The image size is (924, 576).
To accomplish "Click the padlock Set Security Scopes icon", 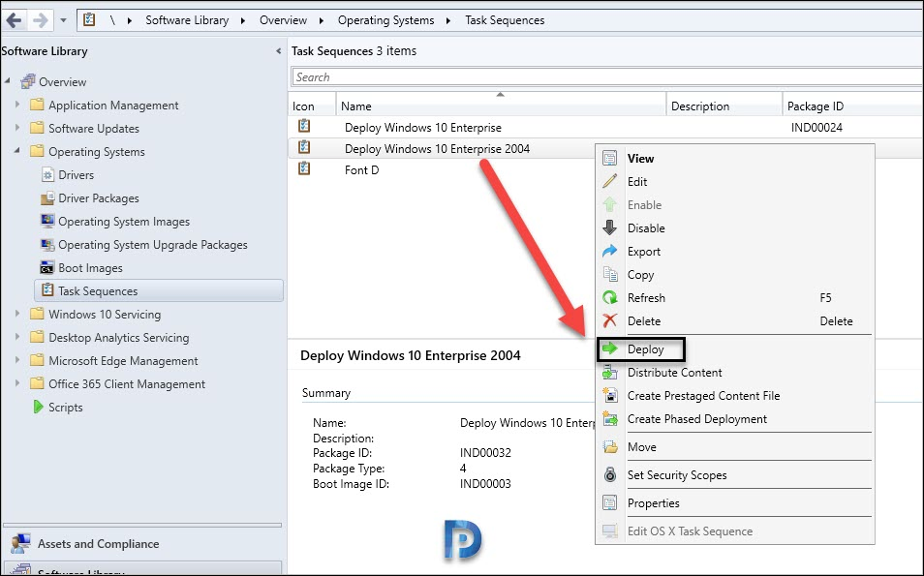I will (x=610, y=474).
